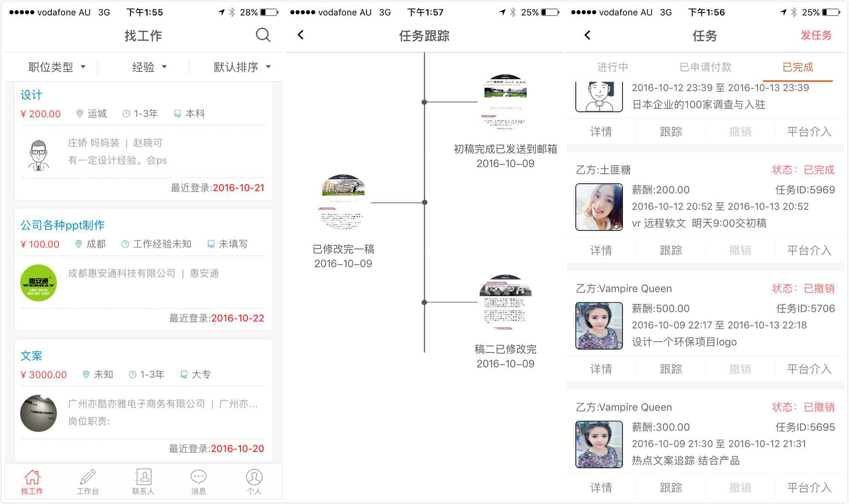
Task: Open 详情 for task ID 5969
Action: click(601, 250)
